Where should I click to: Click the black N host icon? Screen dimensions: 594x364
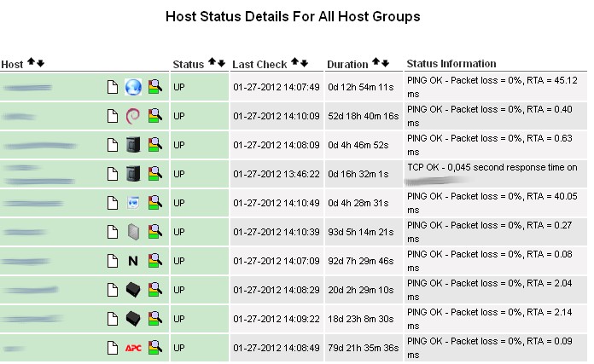click(x=132, y=260)
